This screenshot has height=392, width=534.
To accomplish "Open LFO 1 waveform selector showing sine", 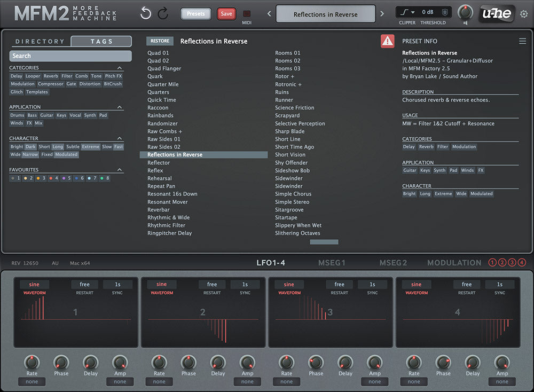I will click(34, 284).
